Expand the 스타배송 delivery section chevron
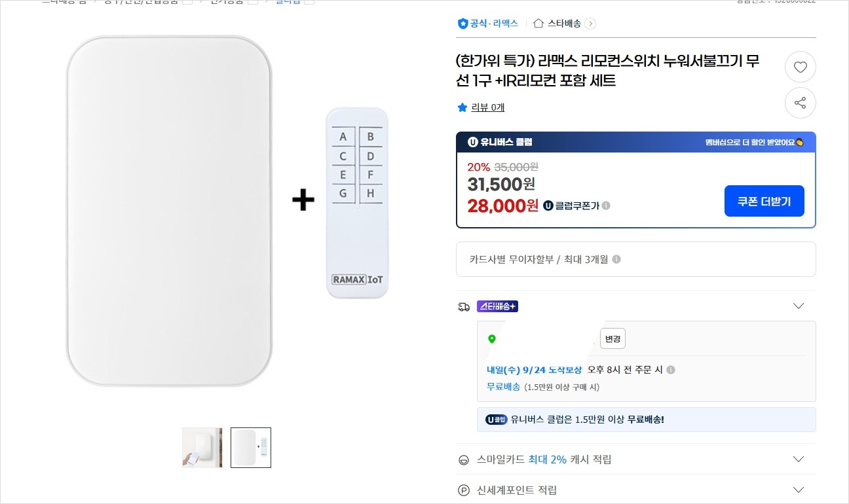 click(x=798, y=306)
